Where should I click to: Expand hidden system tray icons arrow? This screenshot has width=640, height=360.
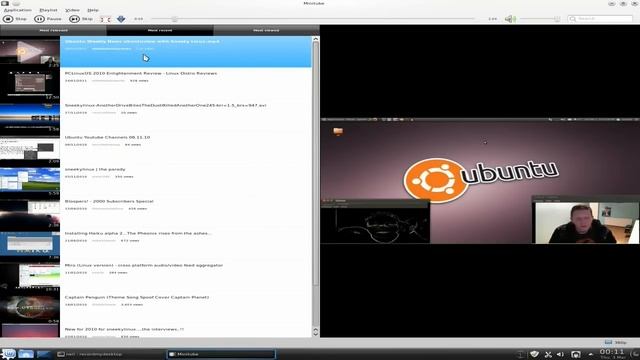(x=591, y=354)
